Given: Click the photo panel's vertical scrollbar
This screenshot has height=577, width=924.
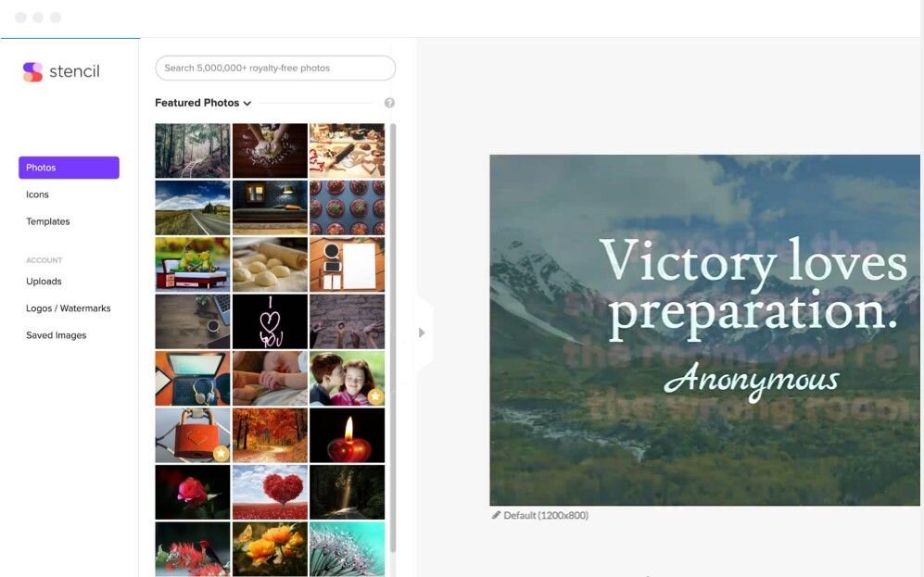Looking at the screenshot, I should point(393,337).
